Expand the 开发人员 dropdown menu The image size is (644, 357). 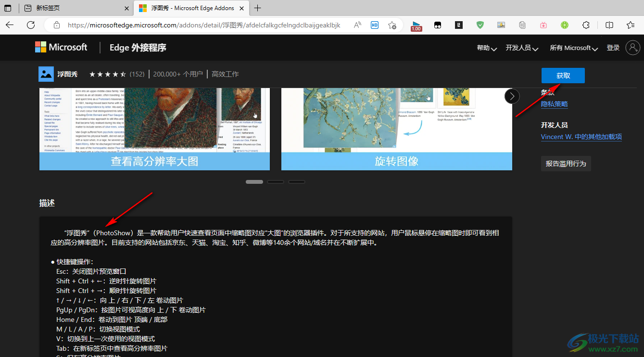[522, 48]
